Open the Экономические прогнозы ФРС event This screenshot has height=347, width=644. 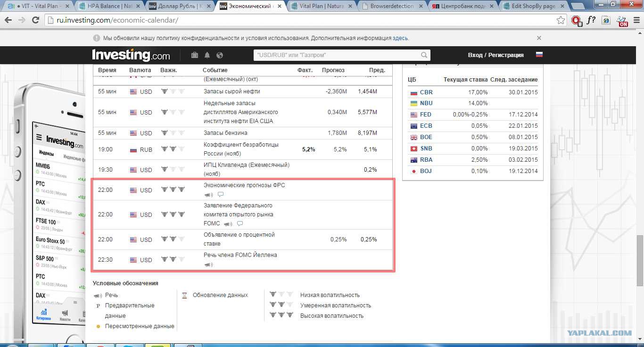(244, 185)
